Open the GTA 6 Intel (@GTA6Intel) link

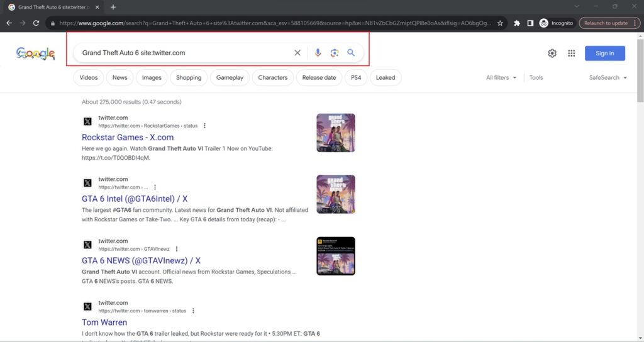pos(135,199)
